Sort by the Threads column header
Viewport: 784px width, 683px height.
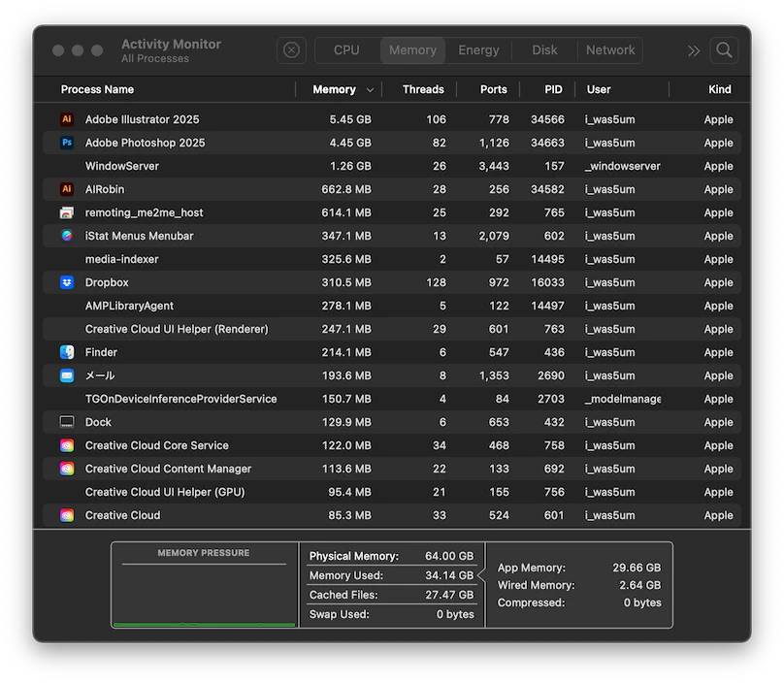tap(423, 89)
